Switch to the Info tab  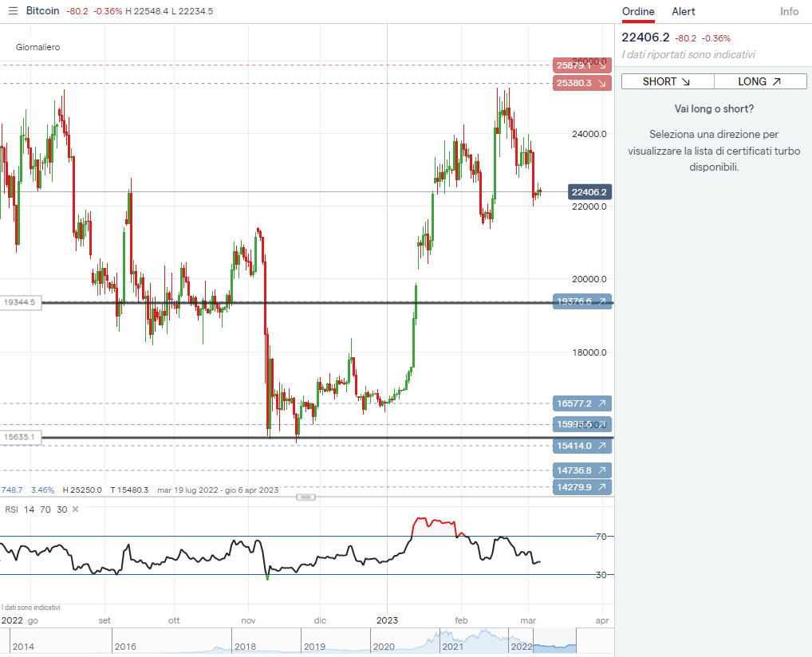[789, 11]
